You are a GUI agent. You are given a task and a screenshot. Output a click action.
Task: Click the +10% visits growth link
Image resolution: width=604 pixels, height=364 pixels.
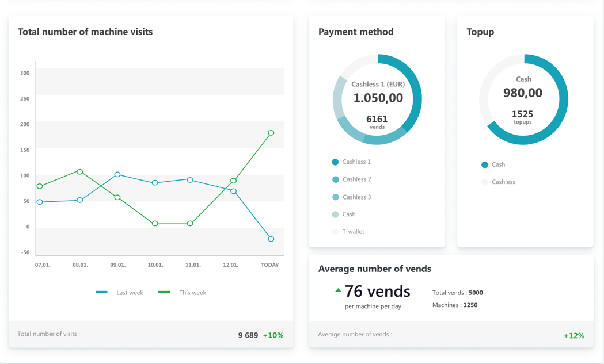pyautogui.click(x=274, y=335)
